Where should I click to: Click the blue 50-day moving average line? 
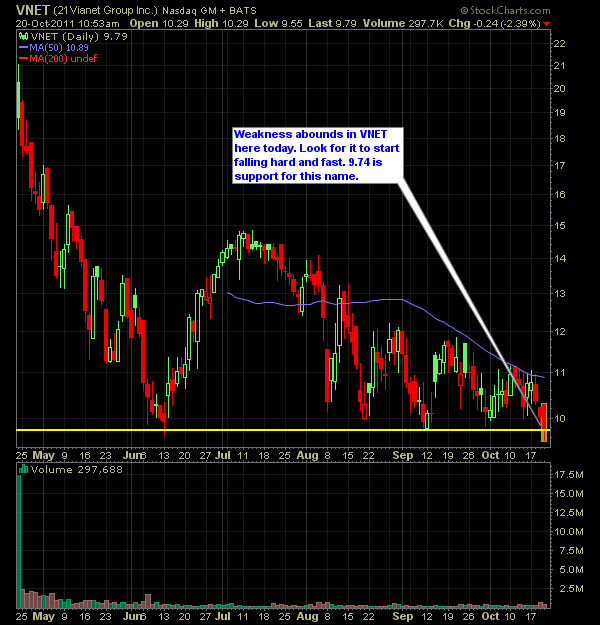coord(350,300)
